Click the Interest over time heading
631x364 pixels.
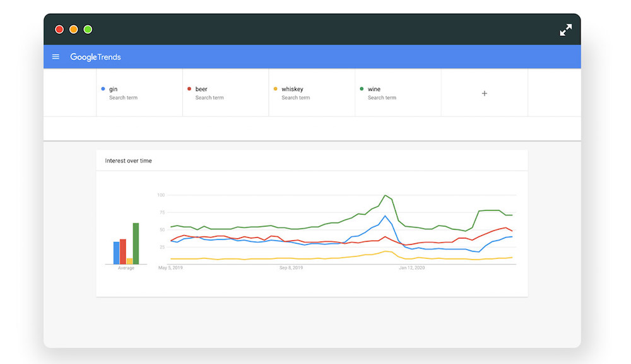point(128,161)
